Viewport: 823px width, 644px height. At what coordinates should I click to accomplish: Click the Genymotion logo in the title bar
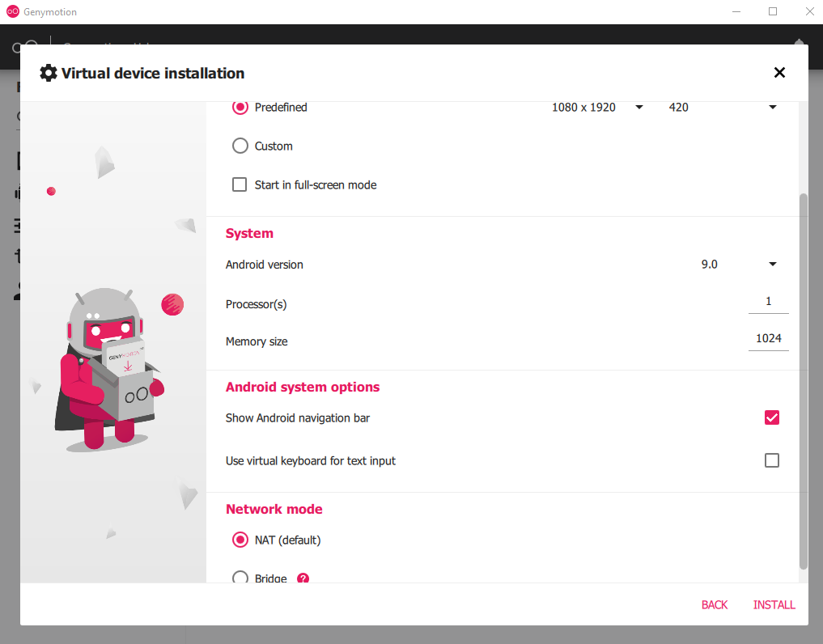[13, 11]
